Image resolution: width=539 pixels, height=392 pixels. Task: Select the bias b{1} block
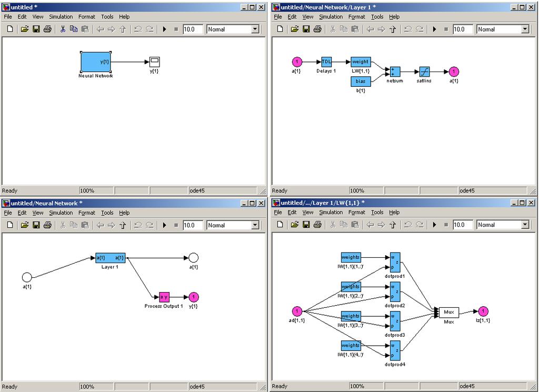click(361, 82)
